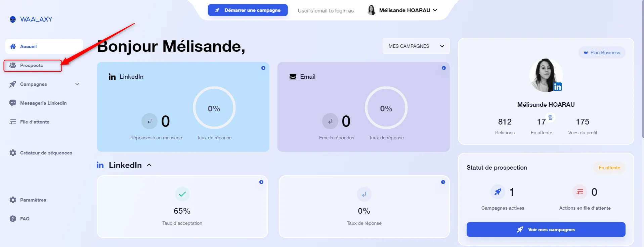Click the envelope icon on the Email card
The image size is (644, 247).
coord(293,77)
